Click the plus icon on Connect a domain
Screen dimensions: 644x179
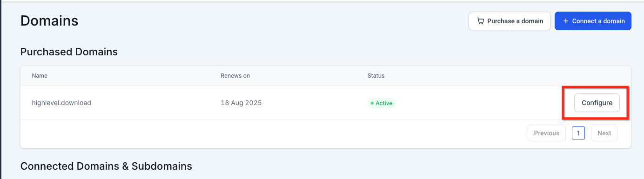coord(566,21)
